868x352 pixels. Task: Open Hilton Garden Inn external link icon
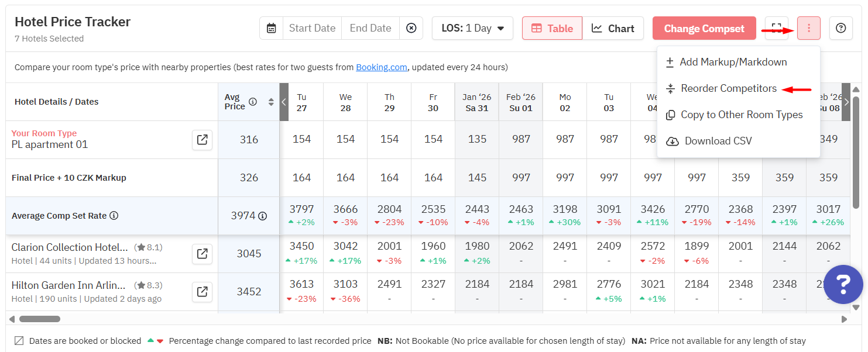(202, 292)
